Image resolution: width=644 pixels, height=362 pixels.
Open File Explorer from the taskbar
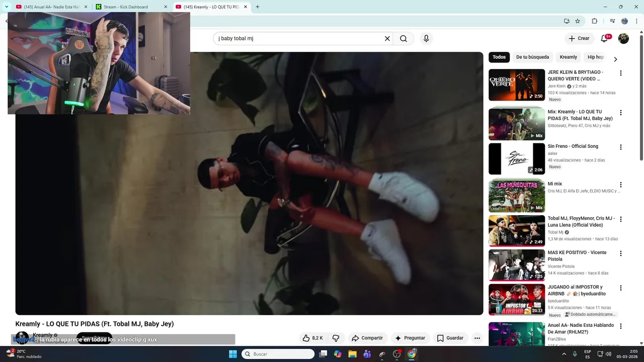[x=352, y=354]
